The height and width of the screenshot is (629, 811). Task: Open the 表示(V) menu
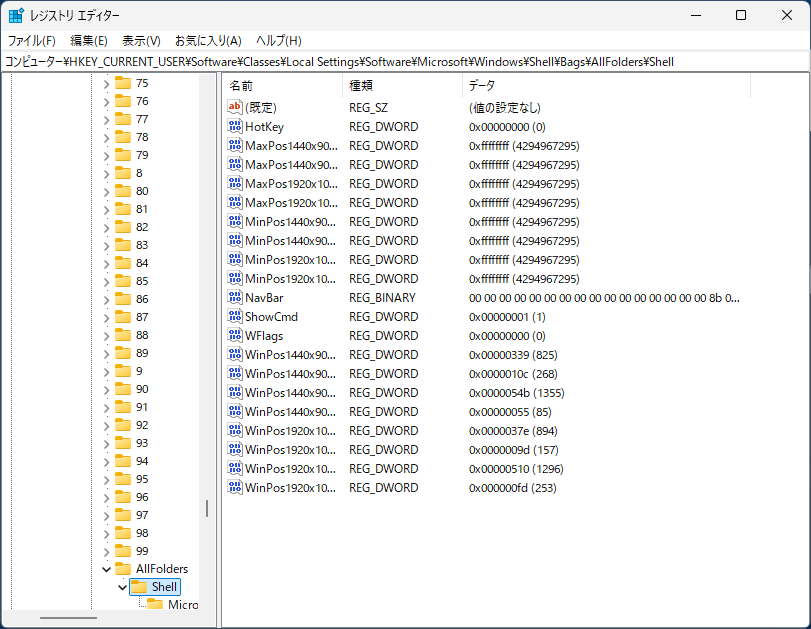point(141,41)
